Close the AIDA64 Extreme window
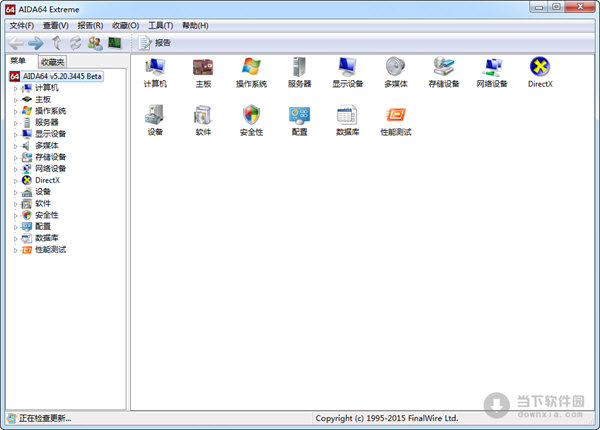This screenshot has width=600, height=430. pyautogui.click(x=580, y=7)
